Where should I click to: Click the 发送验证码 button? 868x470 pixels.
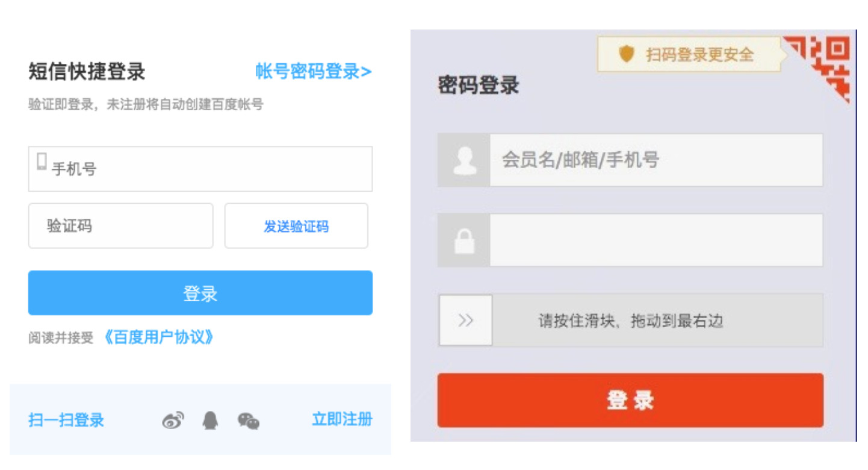[296, 227]
